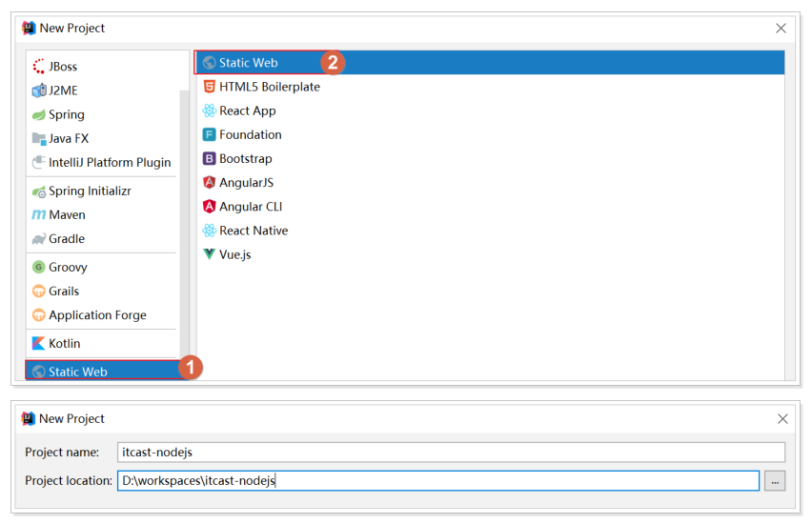Click the Java FX folder icon

[x=39, y=138]
